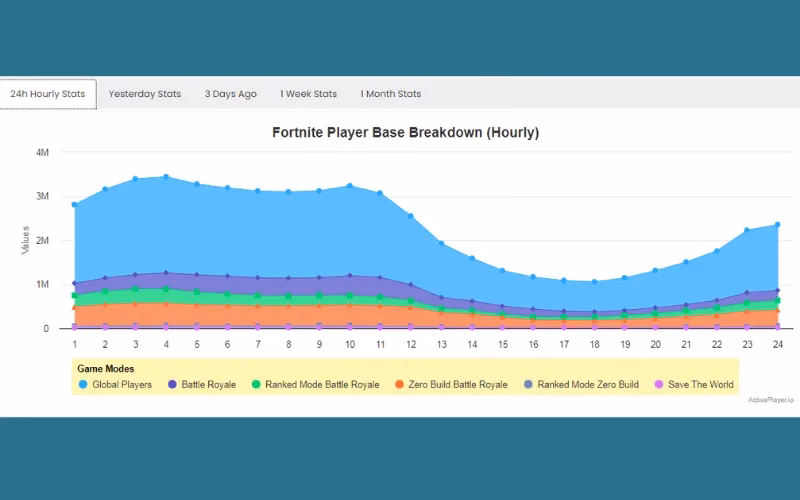This screenshot has width=800, height=500.
Task: Click the Global Players data point at hour 23
Action: point(747,230)
